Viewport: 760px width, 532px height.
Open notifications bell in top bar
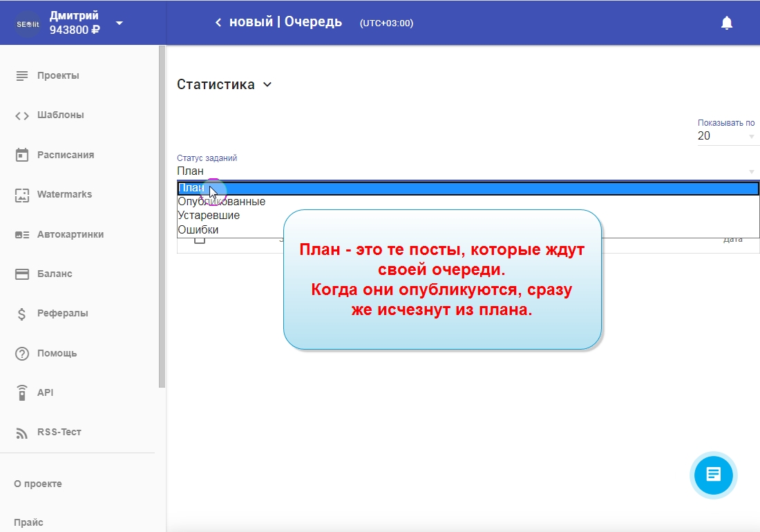[x=726, y=23]
